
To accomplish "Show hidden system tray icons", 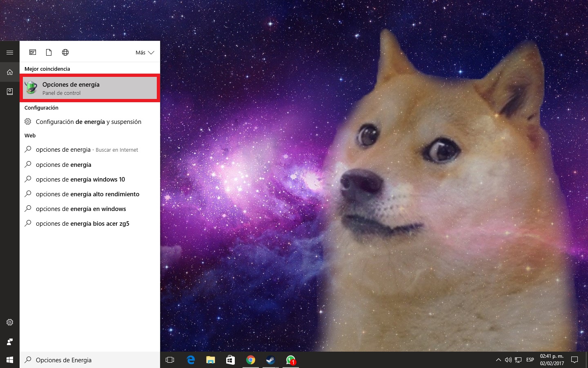I will tap(498, 360).
